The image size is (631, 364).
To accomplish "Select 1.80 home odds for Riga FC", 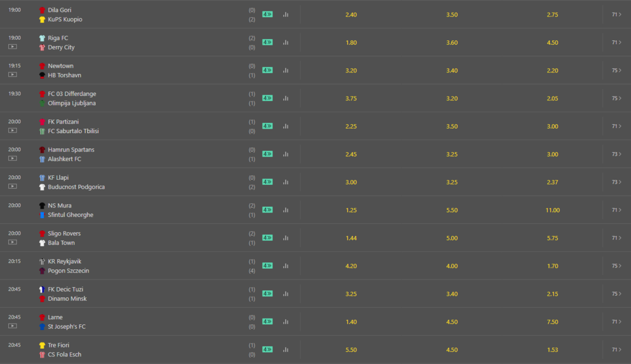I will point(351,42).
